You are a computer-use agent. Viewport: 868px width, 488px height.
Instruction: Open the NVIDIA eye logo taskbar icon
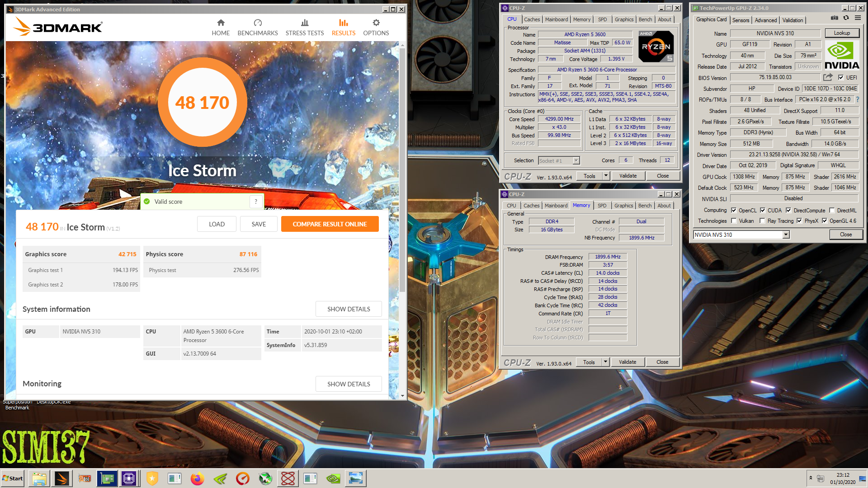tap(333, 479)
